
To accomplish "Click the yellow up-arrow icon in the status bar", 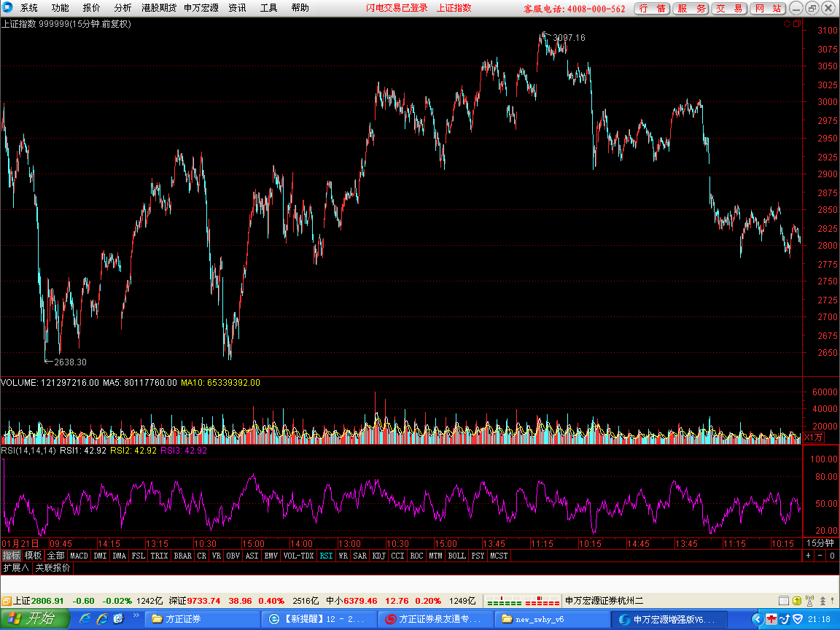I will pyautogui.click(x=796, y=601).
